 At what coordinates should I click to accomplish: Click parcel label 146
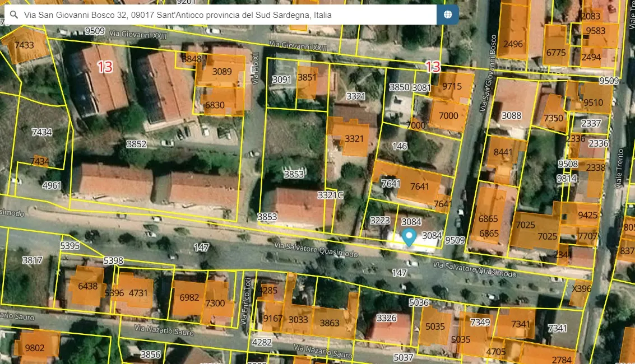pyautogui.click(x=399, y=146)
